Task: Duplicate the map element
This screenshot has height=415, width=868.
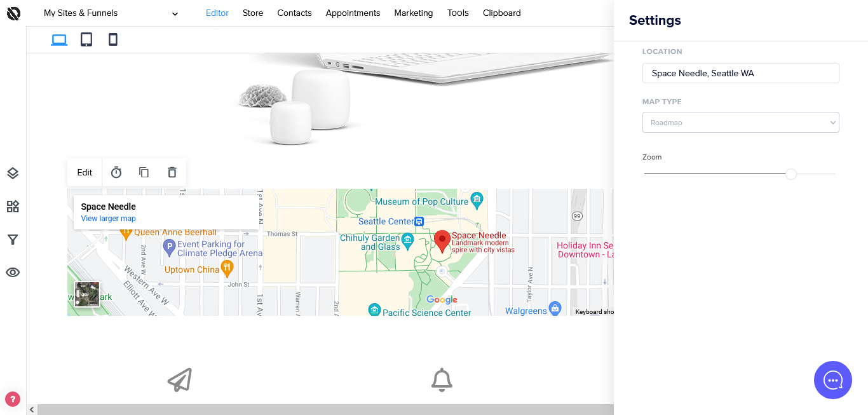Action: 144,172
